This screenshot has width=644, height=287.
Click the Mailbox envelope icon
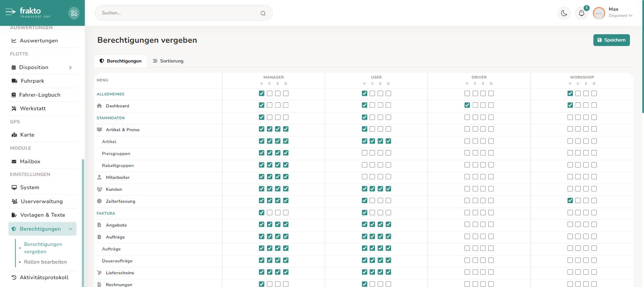tap(14, 162)
